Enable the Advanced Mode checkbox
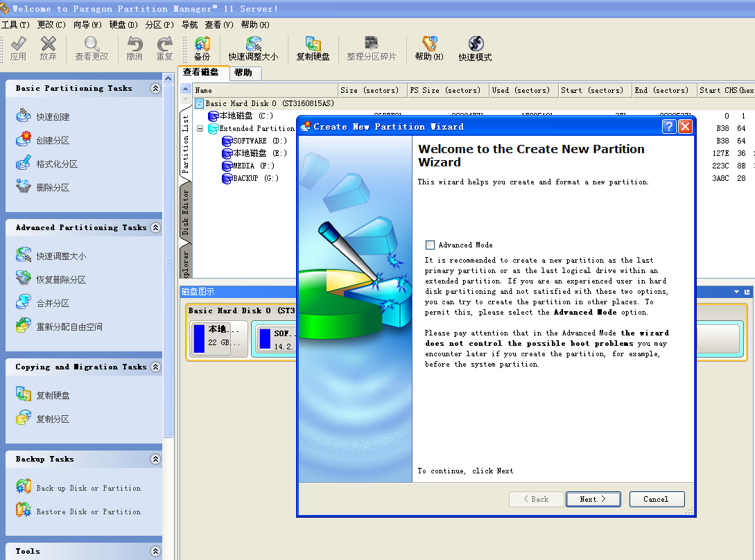This screenshot has height=560, width=755. pos(431,245)
